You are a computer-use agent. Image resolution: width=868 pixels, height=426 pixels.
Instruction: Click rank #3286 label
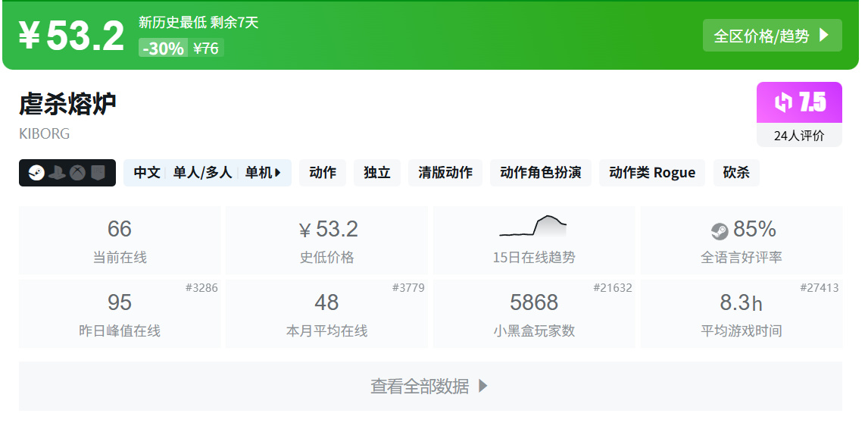tap(201, 287)
